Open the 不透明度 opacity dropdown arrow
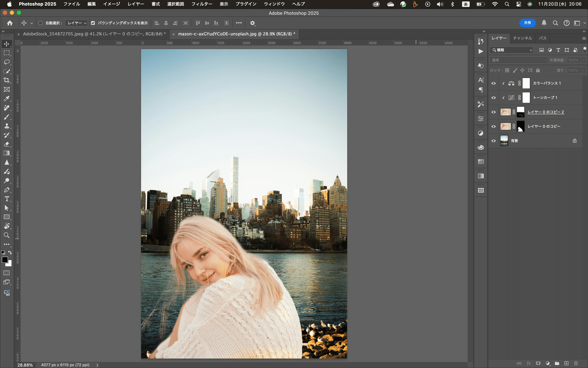This screenshot has height=368, width=588. pos(583,60)
